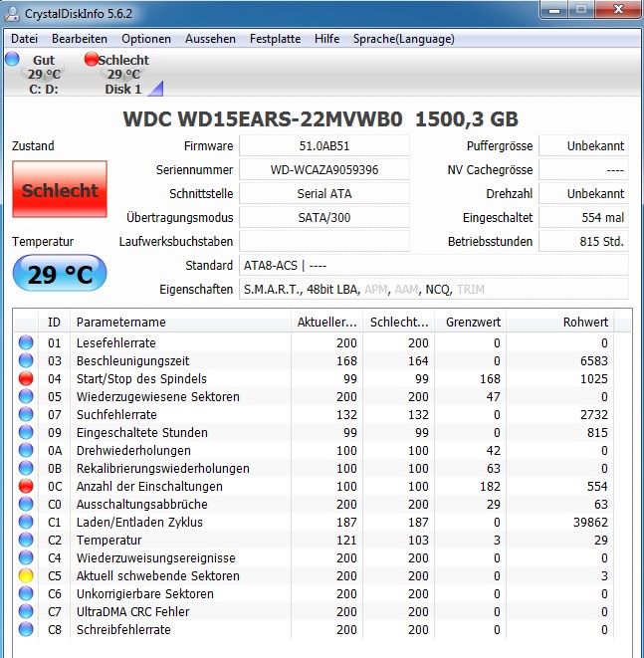This screenshot has height=658, width=644.
Task: Select the Anzahl der Einschaltungen text
Action: coord(149,487)
